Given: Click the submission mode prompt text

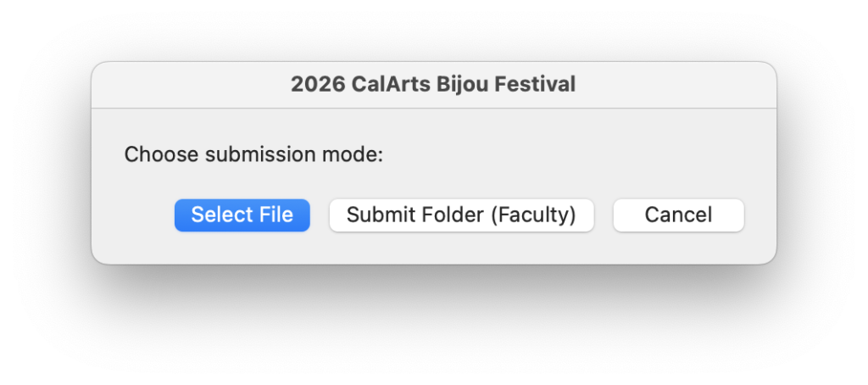Looking at the screenshot, I should click(x=253, y=155).
